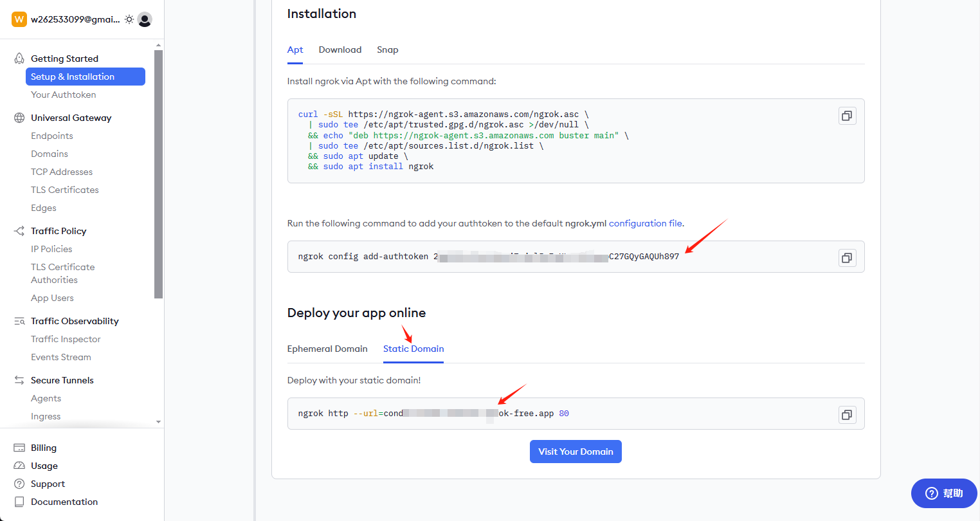Click the 'Deploy your app online' heading

[x=356, y=313]
